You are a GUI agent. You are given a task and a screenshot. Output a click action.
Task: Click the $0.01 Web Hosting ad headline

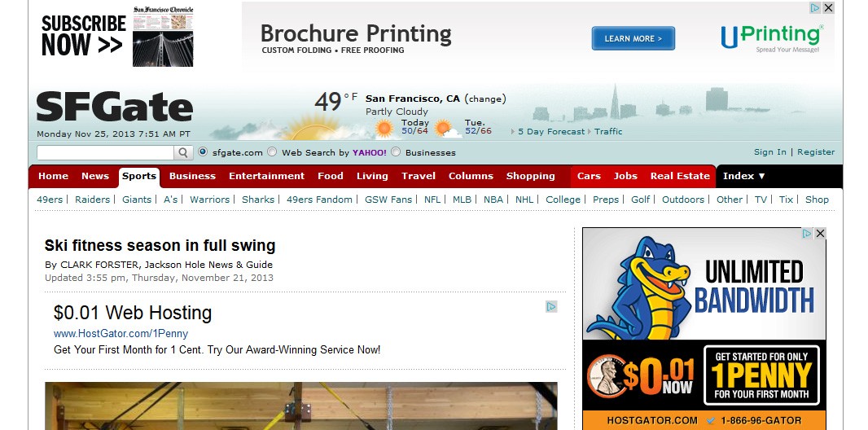coord(133,313)
